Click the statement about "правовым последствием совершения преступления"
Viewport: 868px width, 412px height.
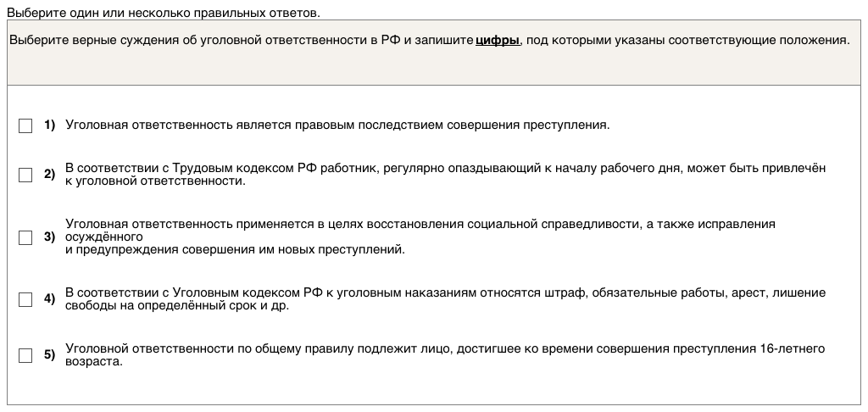(x=337, y=125)
